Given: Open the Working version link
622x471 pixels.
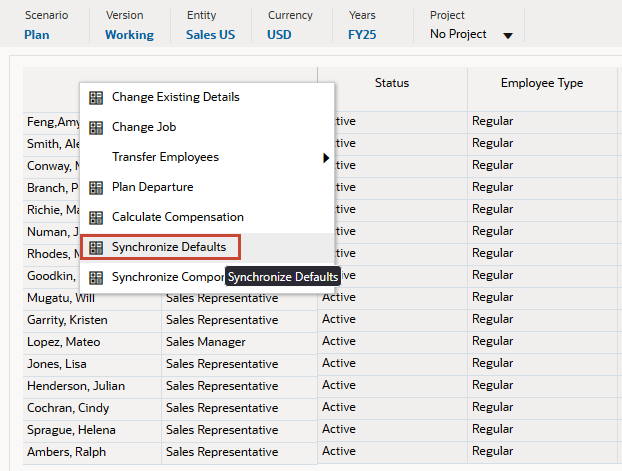Looking at the screenshot, I should (129, 35).
